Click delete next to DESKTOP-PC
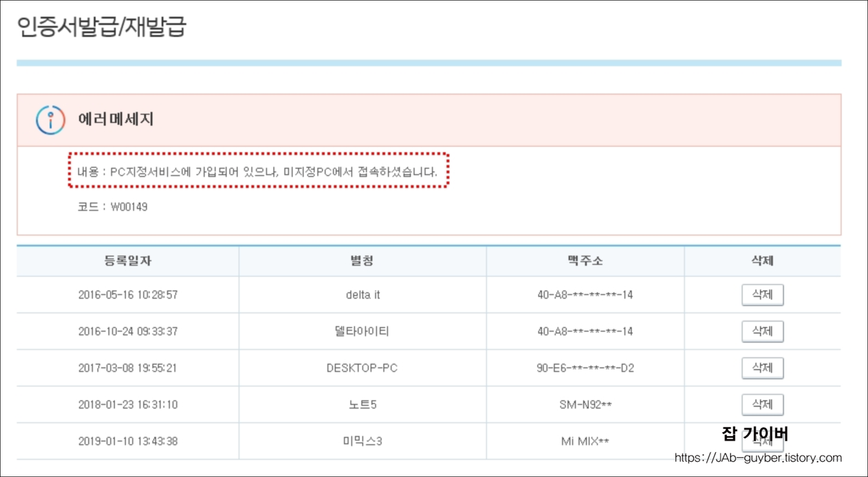Viewport: 868px width, 477px height. 762,368
